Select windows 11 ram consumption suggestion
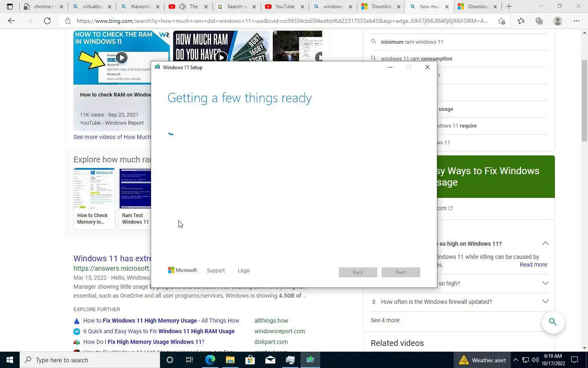Image resolution: width=588 pixels, height=368 pixels. [416, 58]
